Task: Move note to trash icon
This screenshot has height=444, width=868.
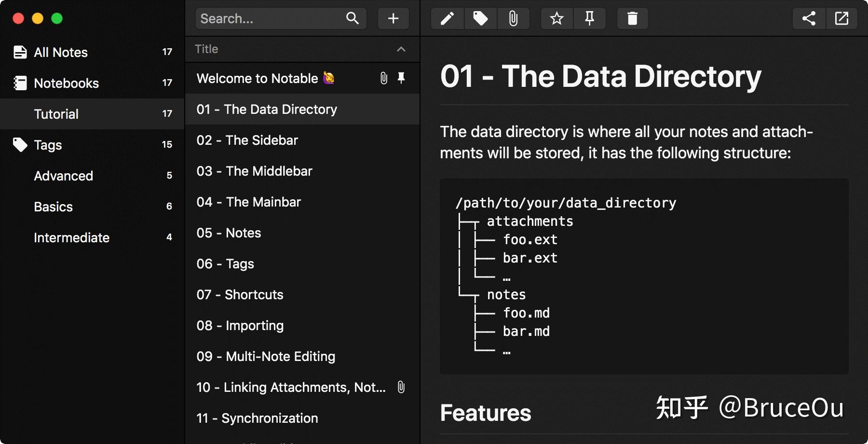Action: [x=632, y=19]
